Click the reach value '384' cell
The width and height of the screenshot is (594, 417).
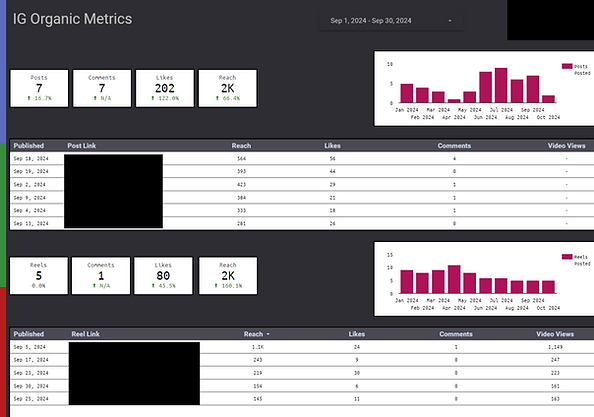coord(241,198)
